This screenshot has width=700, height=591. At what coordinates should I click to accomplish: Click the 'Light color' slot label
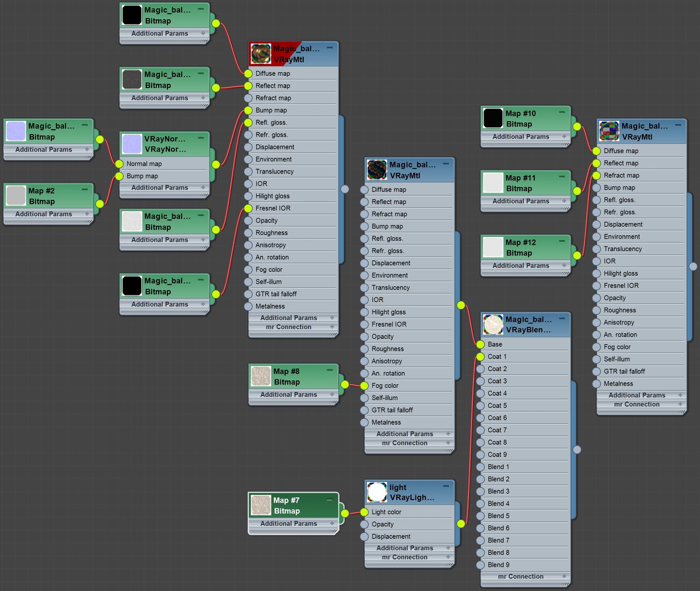point(386,512)
